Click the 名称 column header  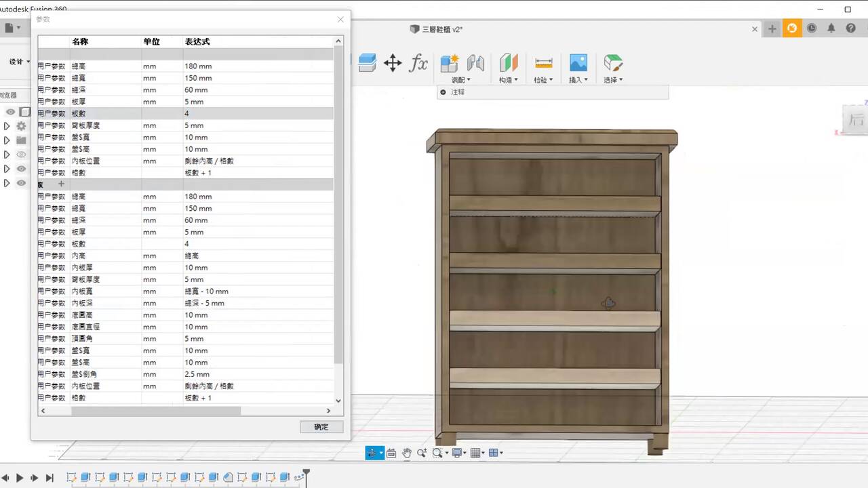click(80, 41)
